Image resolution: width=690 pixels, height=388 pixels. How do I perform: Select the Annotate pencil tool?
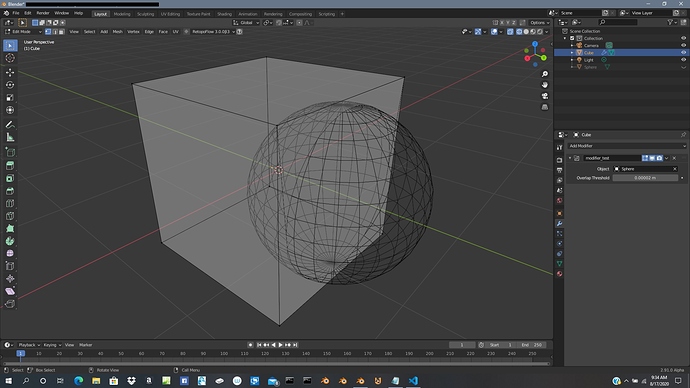pyautogui.click(x=10, y=125)
